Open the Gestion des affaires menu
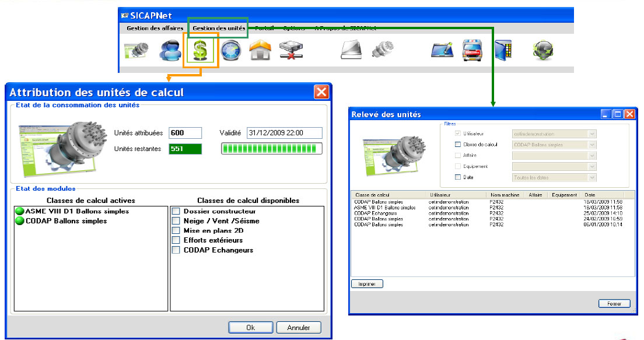 [x=155, y=28]
